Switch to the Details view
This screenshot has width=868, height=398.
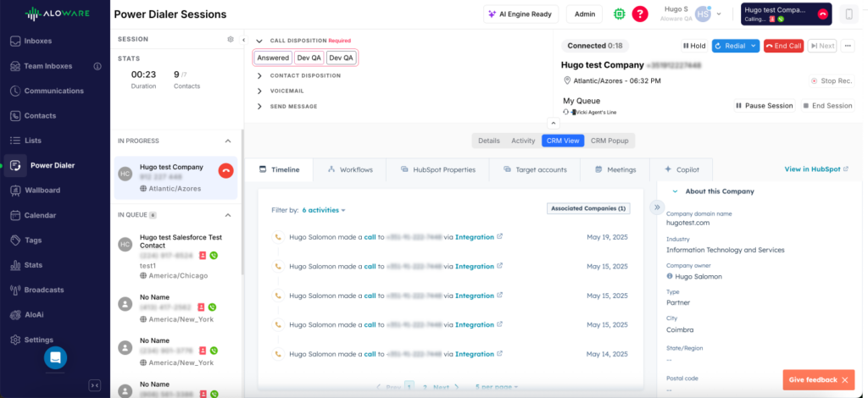coord(489,141)
